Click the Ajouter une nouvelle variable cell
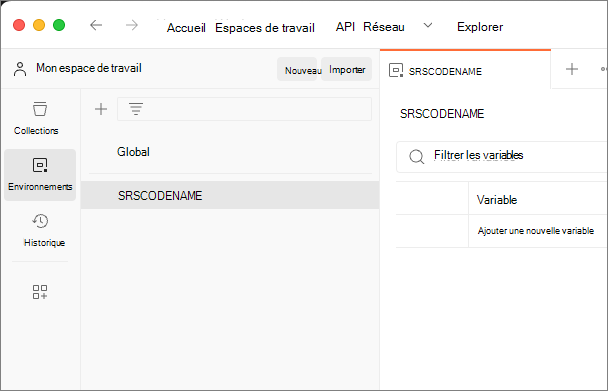 (538, 231)
